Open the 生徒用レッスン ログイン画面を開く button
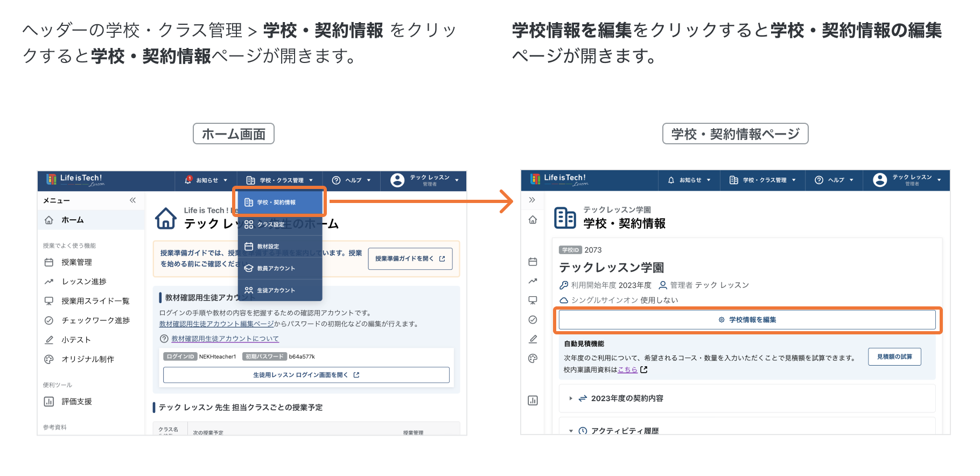The height and width of the screenshot is (476, 980). click(x=306, y=375)
